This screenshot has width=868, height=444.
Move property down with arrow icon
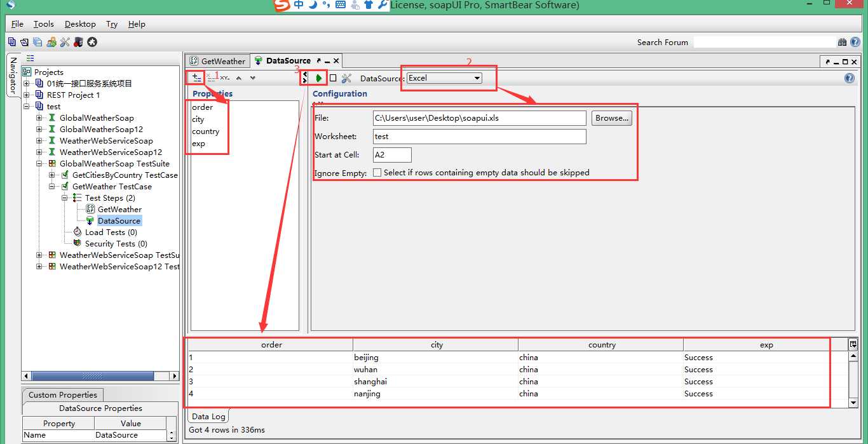point(253,78)
